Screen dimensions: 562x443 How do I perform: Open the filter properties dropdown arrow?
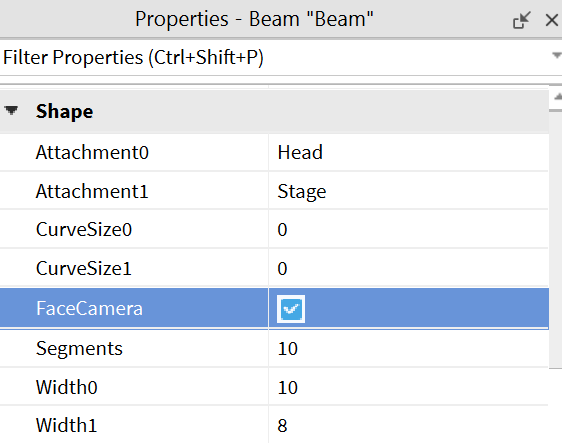tap(557, 56)
